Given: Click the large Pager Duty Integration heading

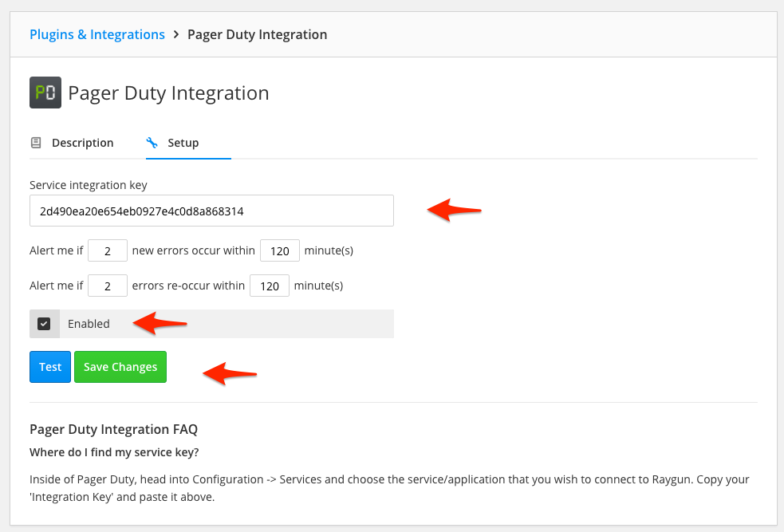Looking at the screenshot, I should 168,93.
